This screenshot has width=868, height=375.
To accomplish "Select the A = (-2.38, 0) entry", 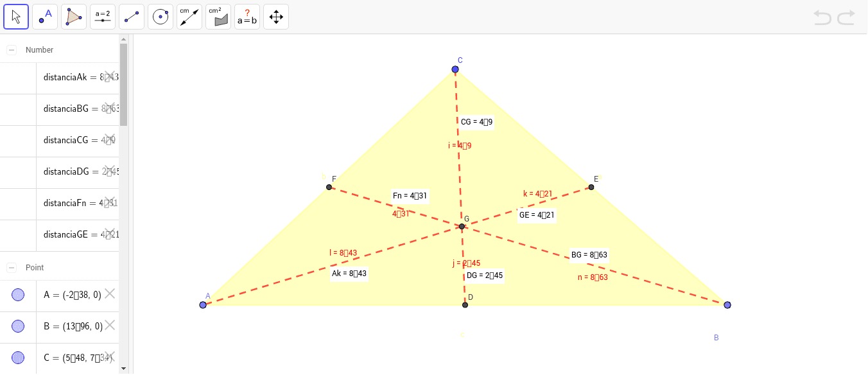I will 73,295.
